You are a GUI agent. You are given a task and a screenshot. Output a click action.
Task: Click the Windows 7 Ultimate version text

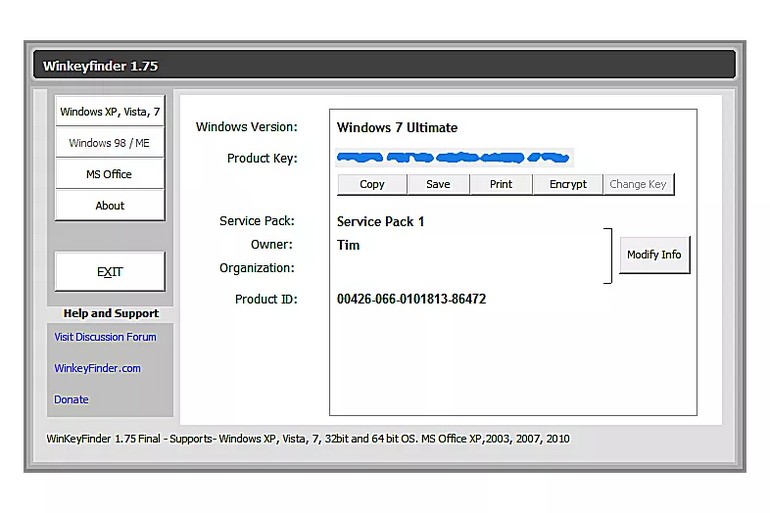tap(397, 128)
